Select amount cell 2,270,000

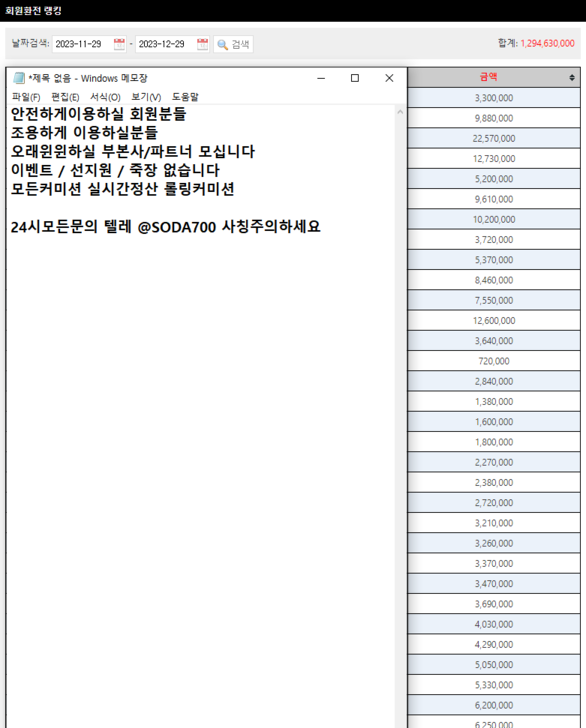tap(494, 462)
